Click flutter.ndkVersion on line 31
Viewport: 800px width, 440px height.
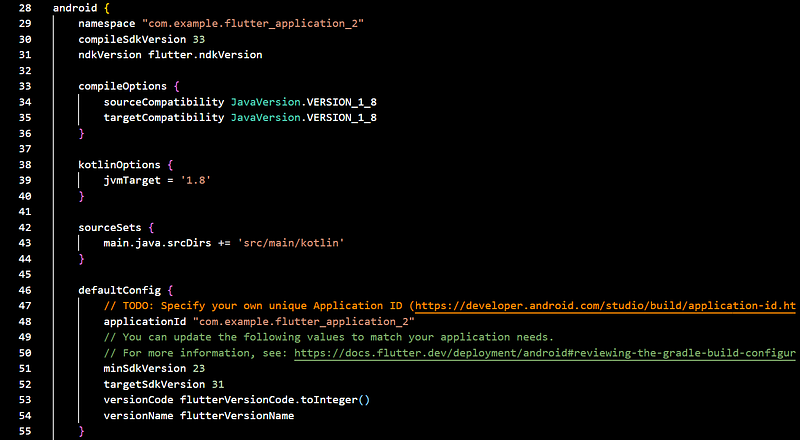click(x=205, y=55)
